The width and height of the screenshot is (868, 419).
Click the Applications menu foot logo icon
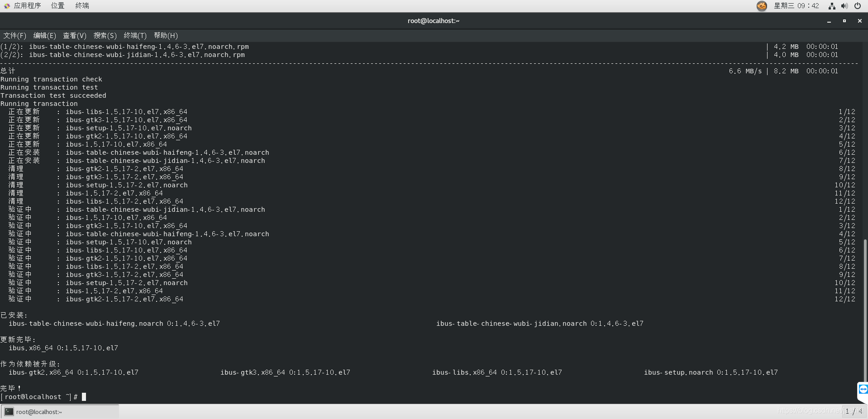pos(7,6)
